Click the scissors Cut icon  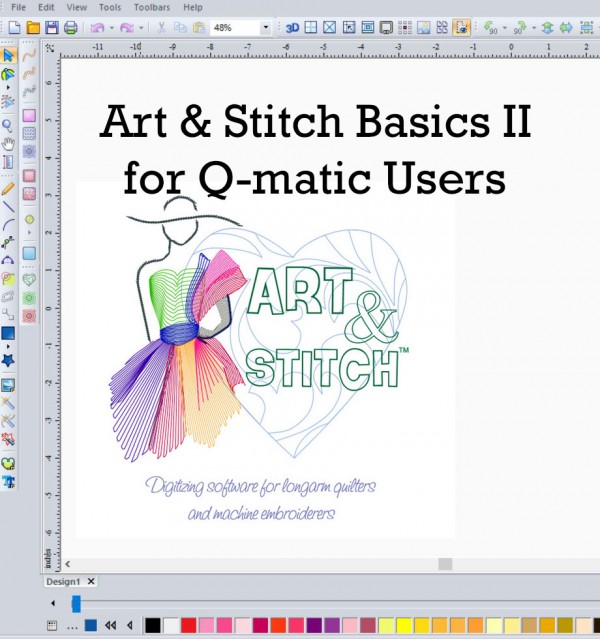tap(163, 28)
